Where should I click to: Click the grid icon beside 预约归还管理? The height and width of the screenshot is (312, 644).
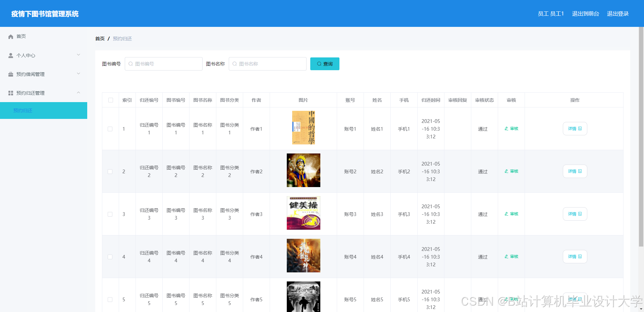tap(11, 93)
